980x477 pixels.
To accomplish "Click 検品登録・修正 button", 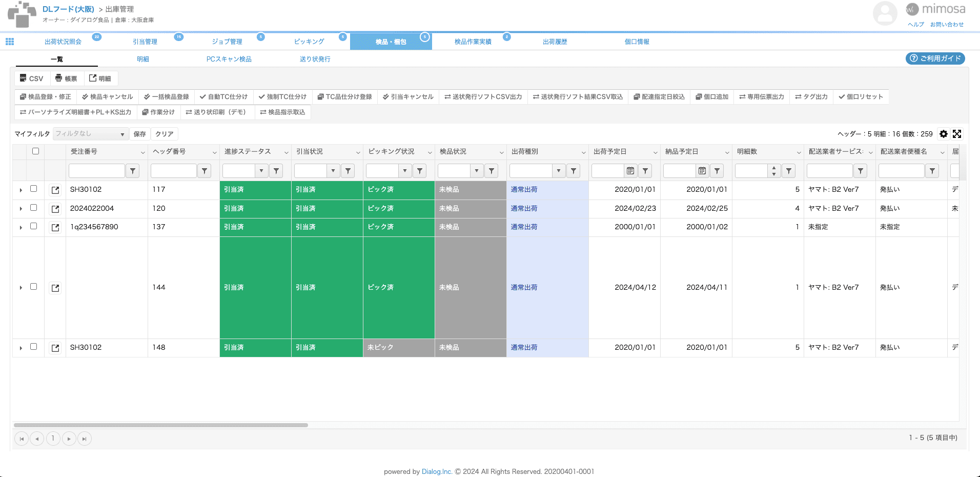I will (x=46, y=97).
